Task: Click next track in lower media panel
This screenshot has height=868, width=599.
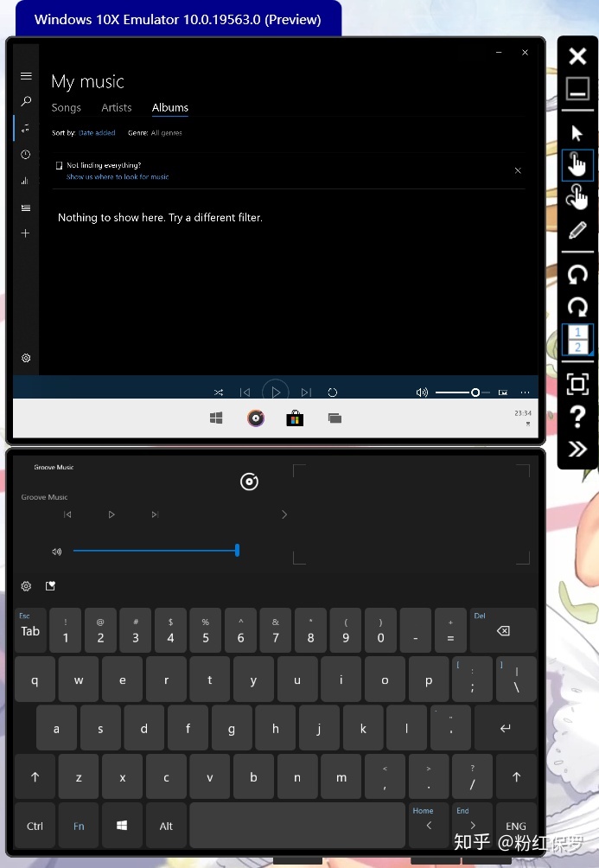Action: 155,514
